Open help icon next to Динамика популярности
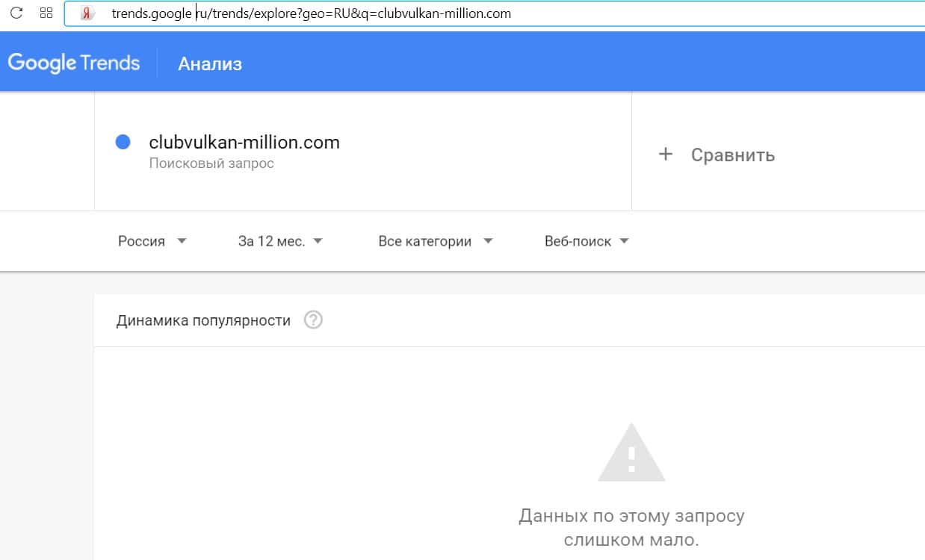Screen dimensions: 925x560 [313, 320]
